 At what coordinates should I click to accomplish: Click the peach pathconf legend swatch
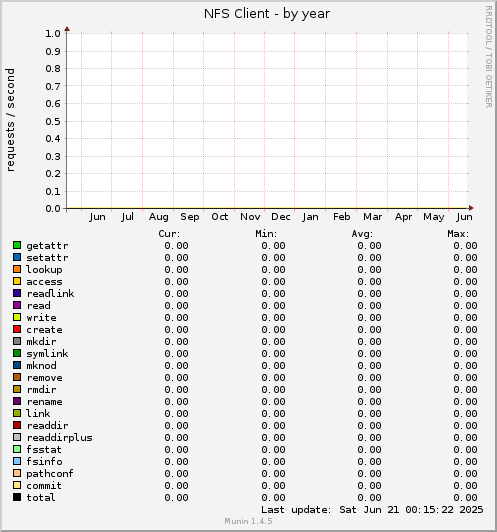[x=17, y=473]
